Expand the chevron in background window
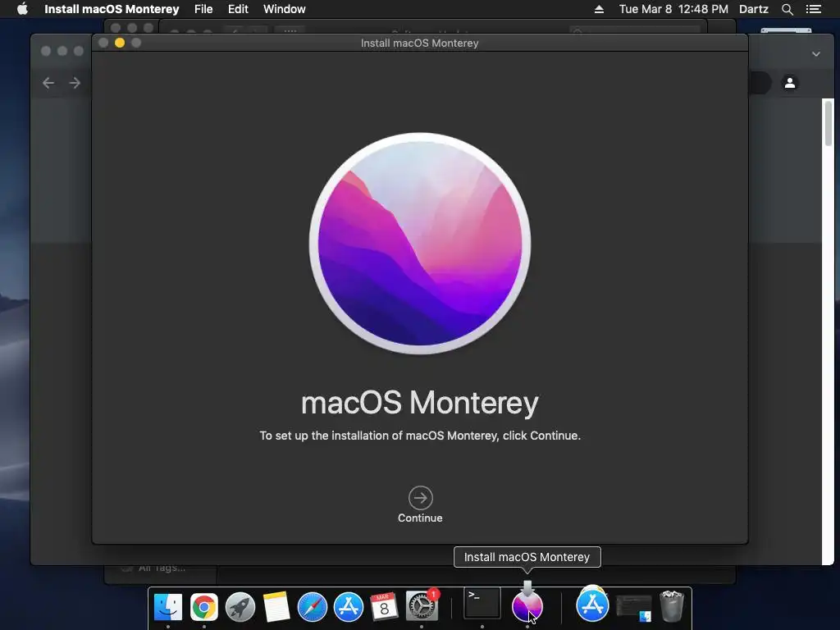This screenshot has height=630, width=840. (x=816, y=53)
